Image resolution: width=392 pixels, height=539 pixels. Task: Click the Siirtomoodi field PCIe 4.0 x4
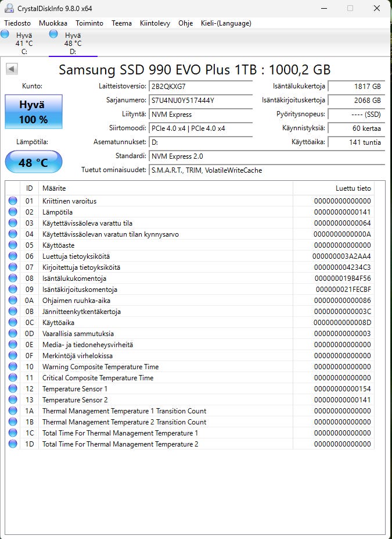coord(200,128)
